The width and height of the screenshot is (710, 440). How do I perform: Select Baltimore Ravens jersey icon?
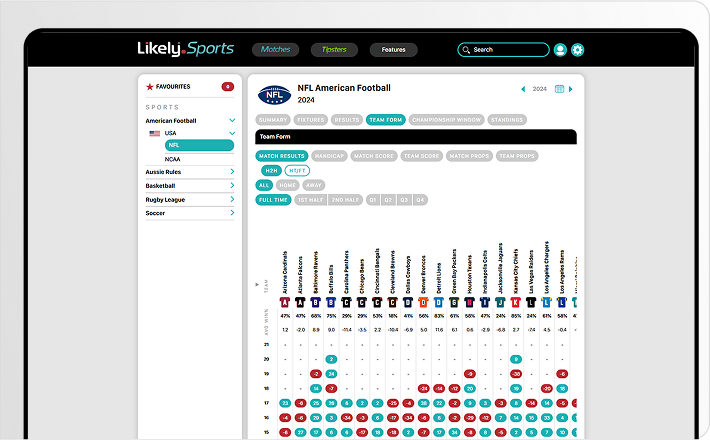tap(316, 302)
